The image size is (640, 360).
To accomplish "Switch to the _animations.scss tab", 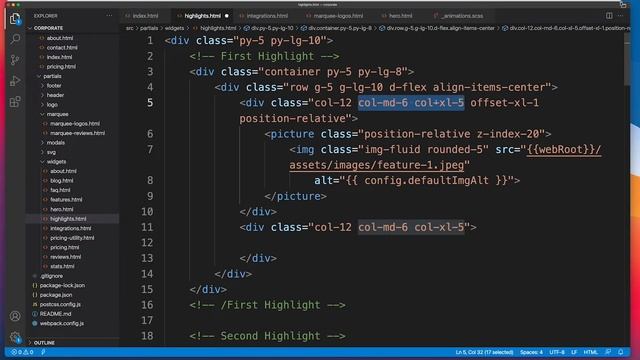I will click(x=462, y=16).
